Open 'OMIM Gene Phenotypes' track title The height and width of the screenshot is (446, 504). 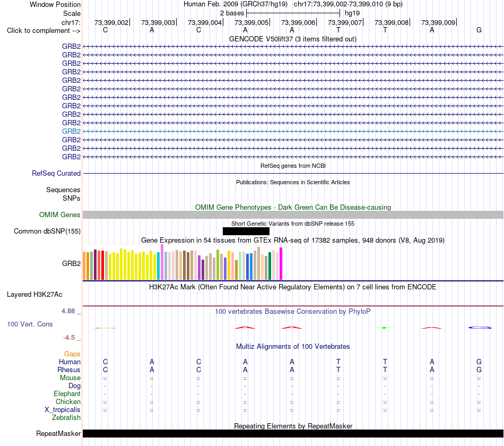[x=293, y=207]
